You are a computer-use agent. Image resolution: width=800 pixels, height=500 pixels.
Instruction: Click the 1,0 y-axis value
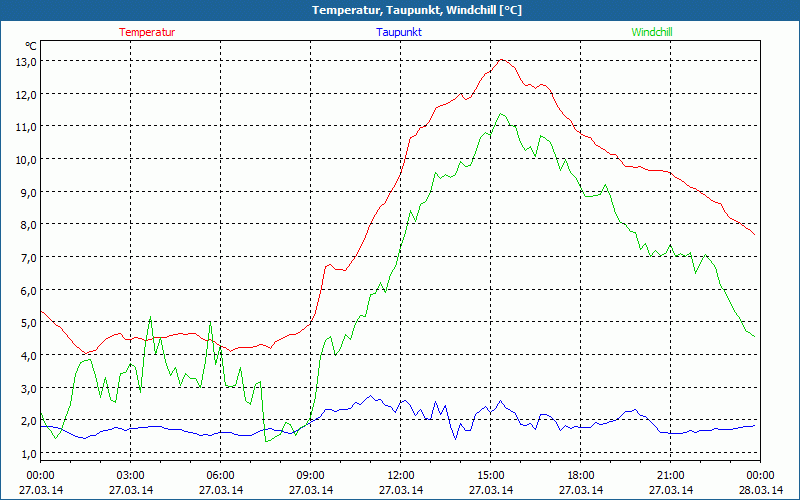[28, 453]
